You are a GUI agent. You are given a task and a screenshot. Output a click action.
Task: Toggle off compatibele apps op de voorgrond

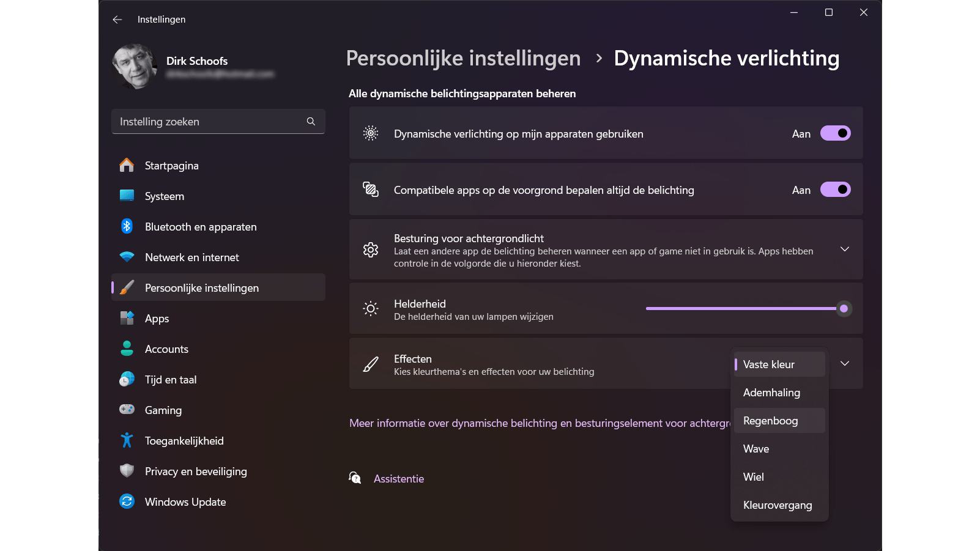[x=835, y=190]
